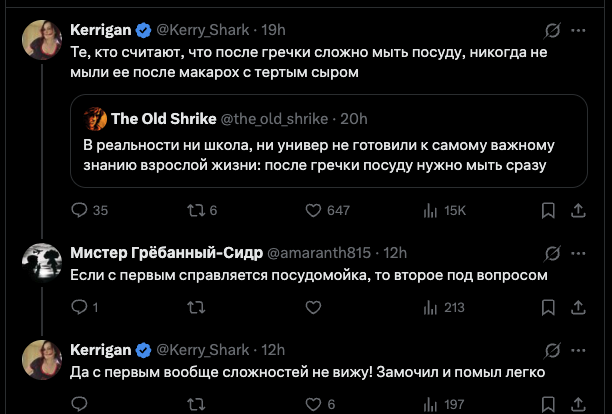Reply to Мистер Грёбанный-Сидр's tweet
The image size is (612, 414).
coord(81,308)
